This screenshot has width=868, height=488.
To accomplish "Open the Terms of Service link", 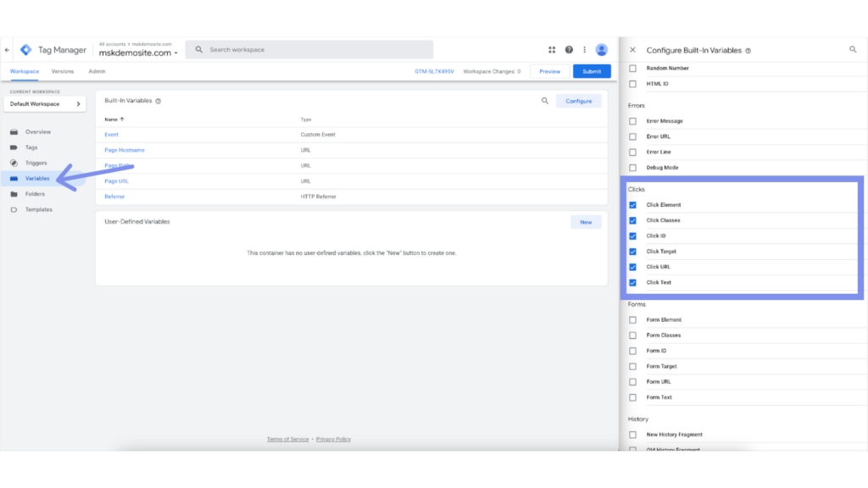I will tap(288, 440).
